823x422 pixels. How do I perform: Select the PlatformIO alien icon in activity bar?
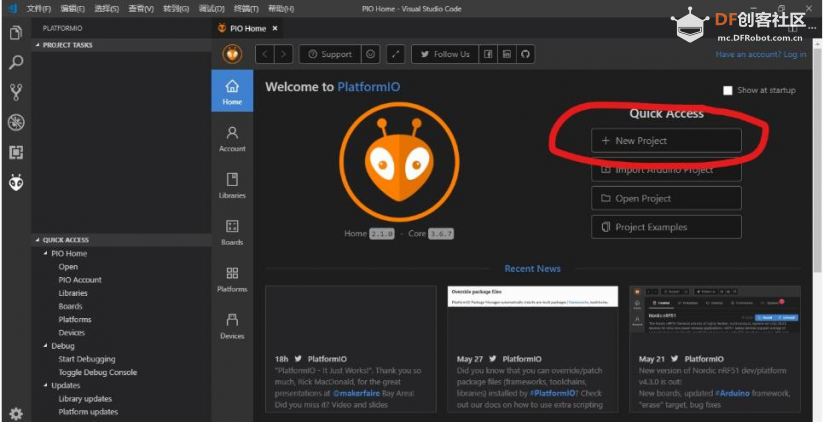click(16, 182)
